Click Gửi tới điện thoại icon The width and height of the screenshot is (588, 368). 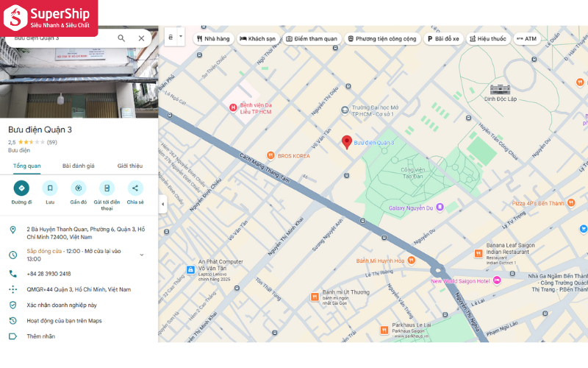[x=107, y=188]
